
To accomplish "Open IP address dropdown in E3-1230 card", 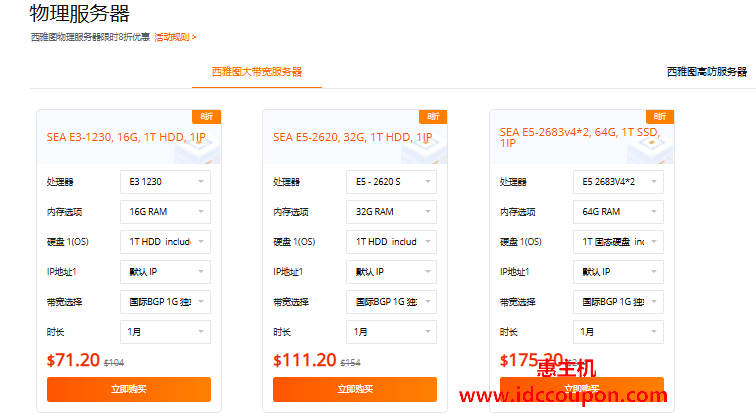I will click(x=165, y=272).
